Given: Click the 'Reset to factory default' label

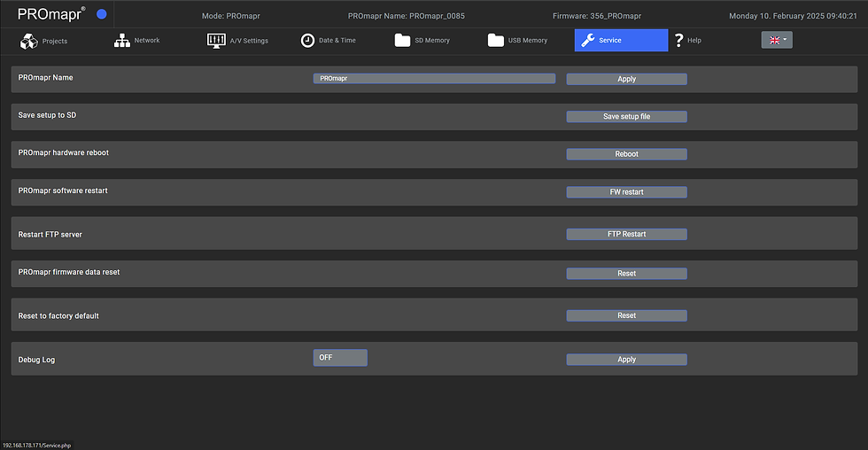Looking at the screenshot, I should 58,316.
